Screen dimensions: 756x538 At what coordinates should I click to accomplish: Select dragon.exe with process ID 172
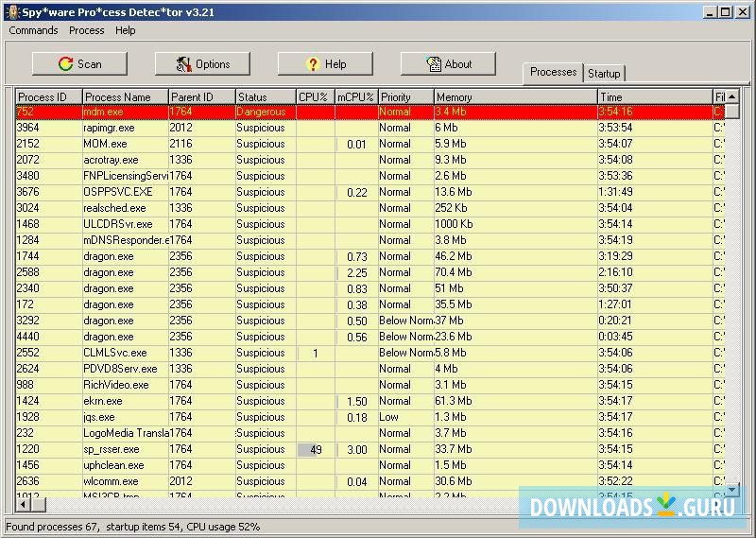point(370,304)
